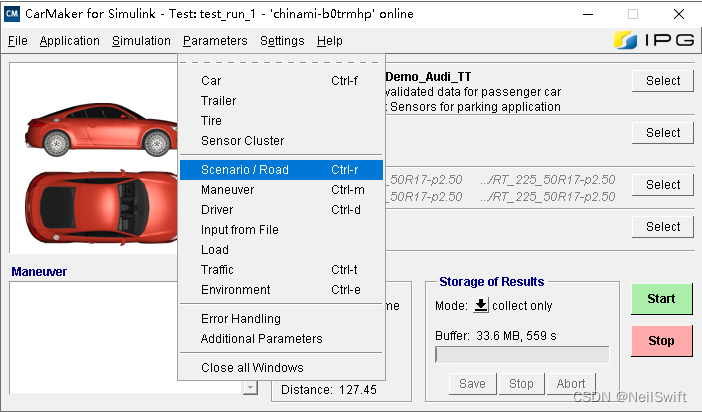
Task: Choose Car from Parameters menu
Action: pyautogui.click(x=281, y=81)
